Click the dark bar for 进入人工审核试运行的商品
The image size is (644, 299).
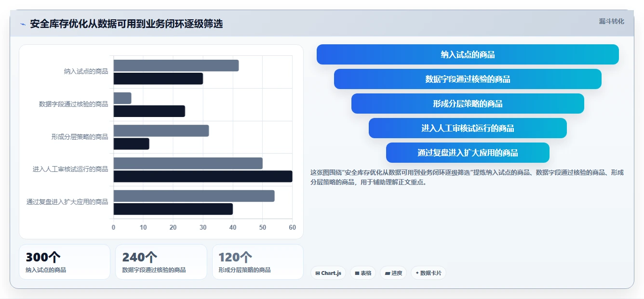point(203,176)
